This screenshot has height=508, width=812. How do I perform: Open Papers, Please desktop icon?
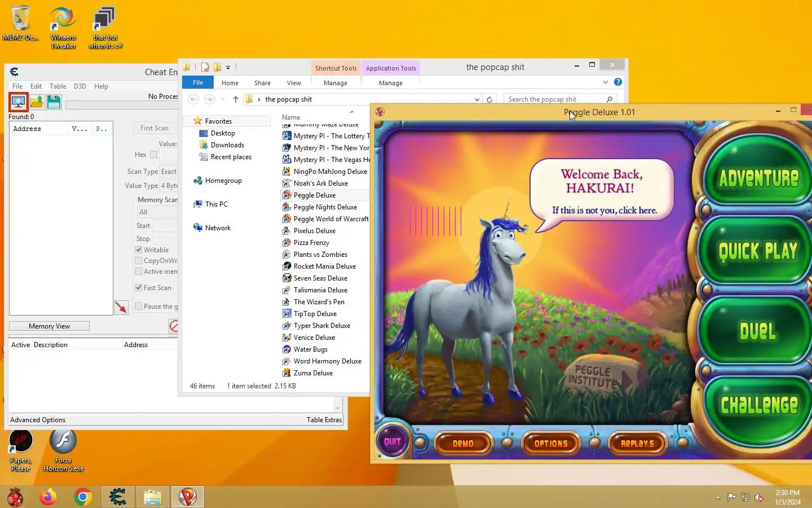20,450
